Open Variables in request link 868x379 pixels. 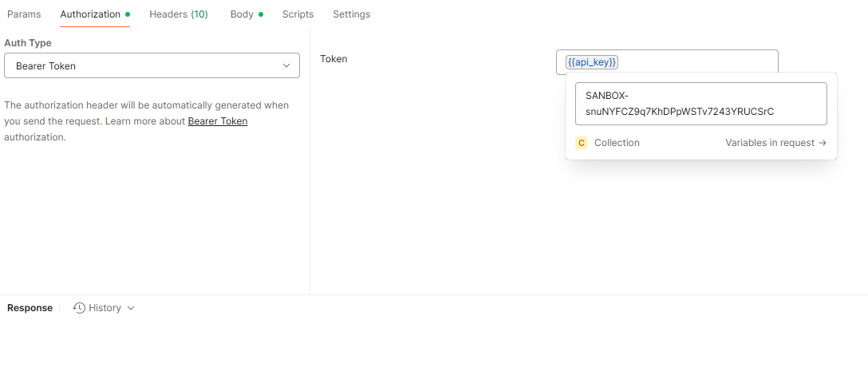click(770, 143)
